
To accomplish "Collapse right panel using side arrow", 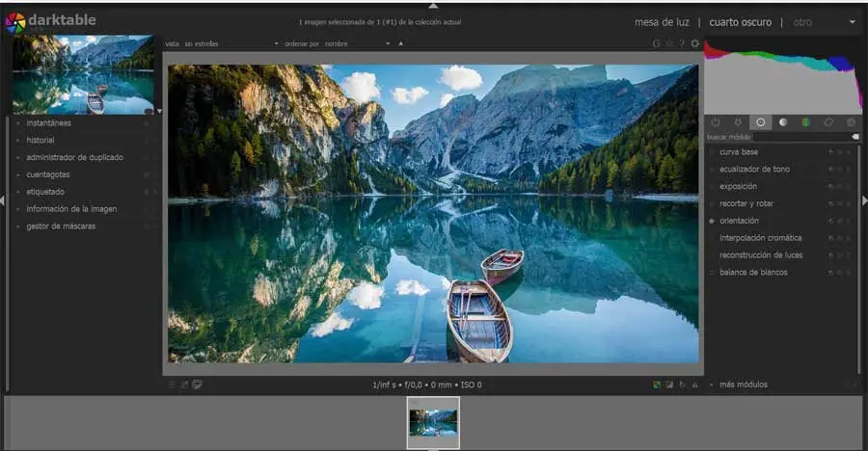I will pyautogui.click(x=865, y=200).
